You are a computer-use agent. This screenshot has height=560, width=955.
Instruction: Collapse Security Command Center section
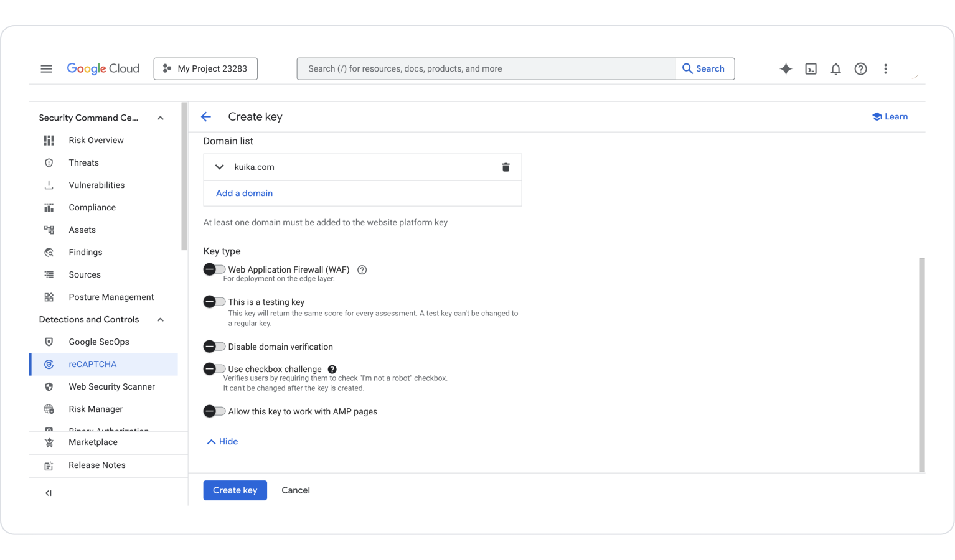[160, 118]
